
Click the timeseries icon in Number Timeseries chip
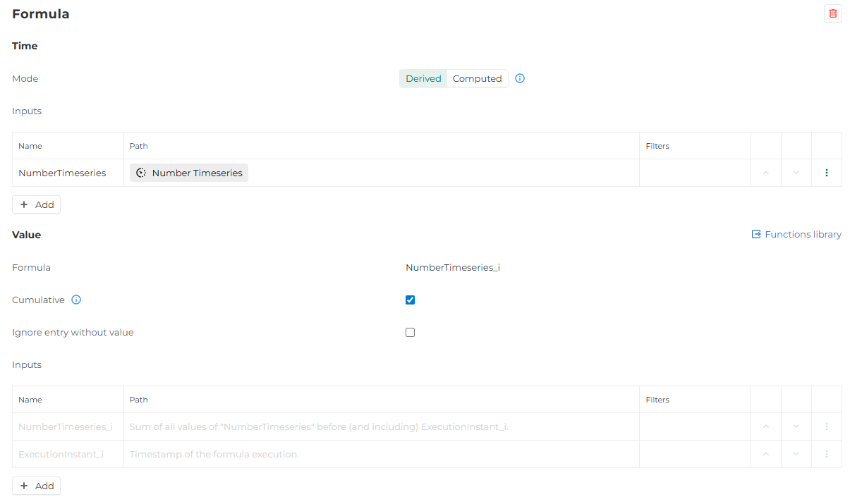click(141, 173)
